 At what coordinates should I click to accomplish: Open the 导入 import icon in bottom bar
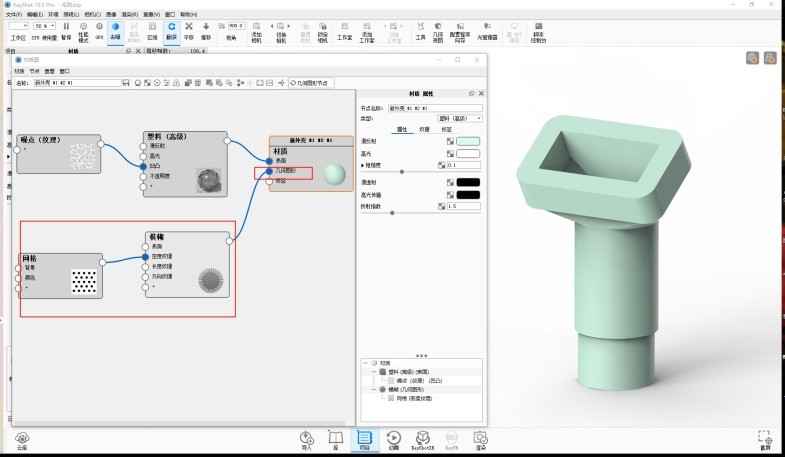[x=307, y=439]
